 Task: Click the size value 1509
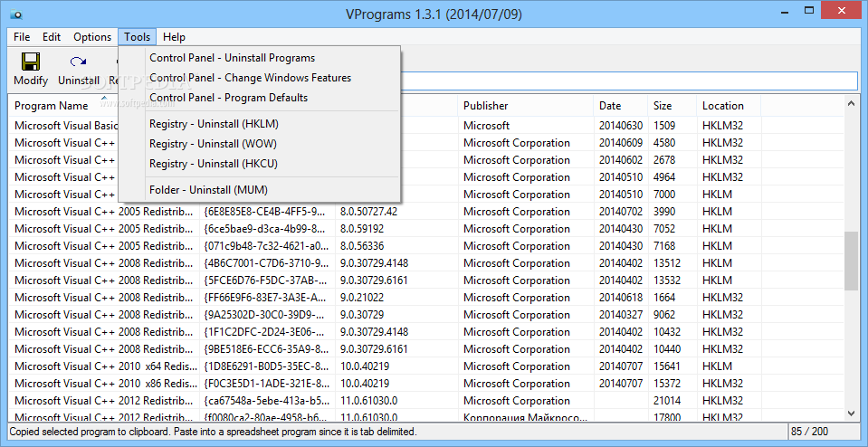click(664, 126)
